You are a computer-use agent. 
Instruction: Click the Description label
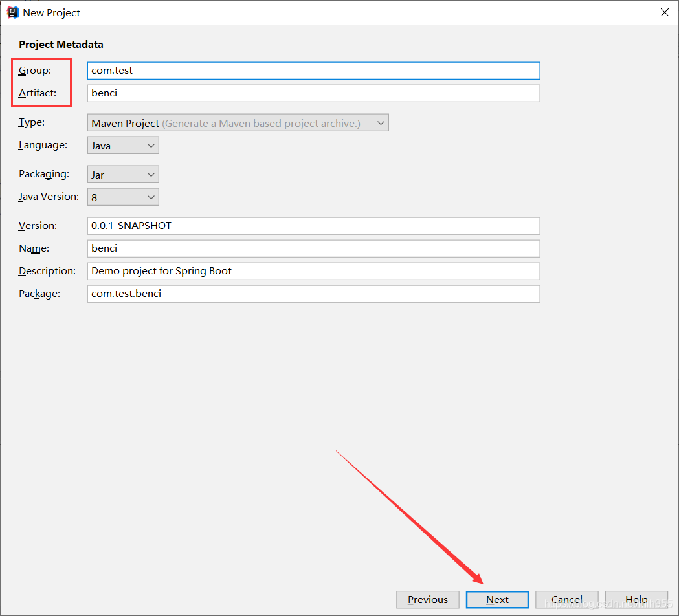pos(47,271)
